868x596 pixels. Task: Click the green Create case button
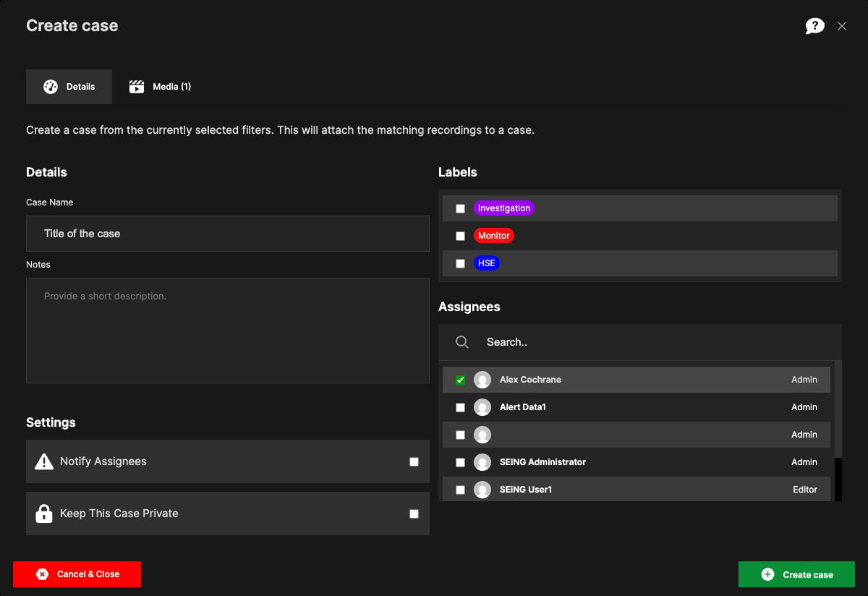pos(796,574)
